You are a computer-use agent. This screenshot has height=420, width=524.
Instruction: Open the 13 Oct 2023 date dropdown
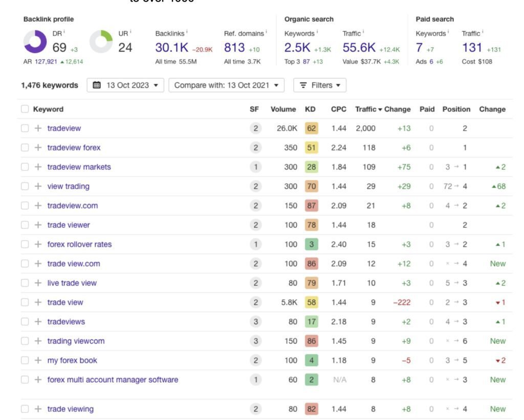[x=125, y=85]
